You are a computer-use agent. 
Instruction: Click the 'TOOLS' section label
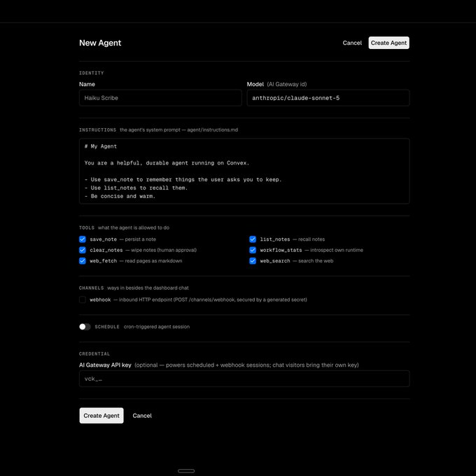coord(87,227)
